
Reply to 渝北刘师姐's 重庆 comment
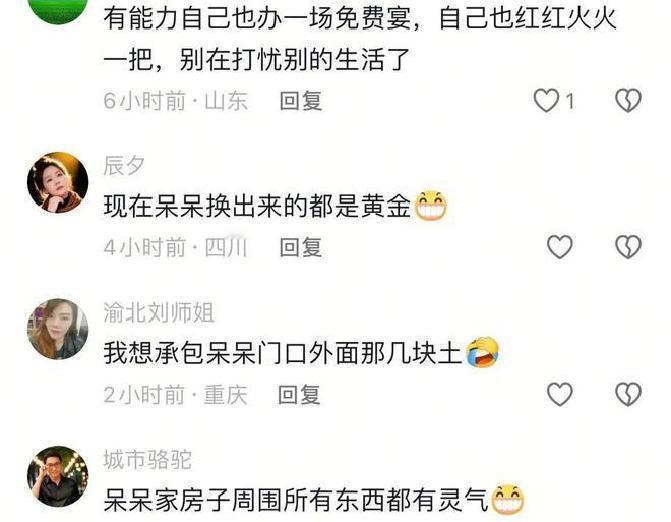[299, 394]
